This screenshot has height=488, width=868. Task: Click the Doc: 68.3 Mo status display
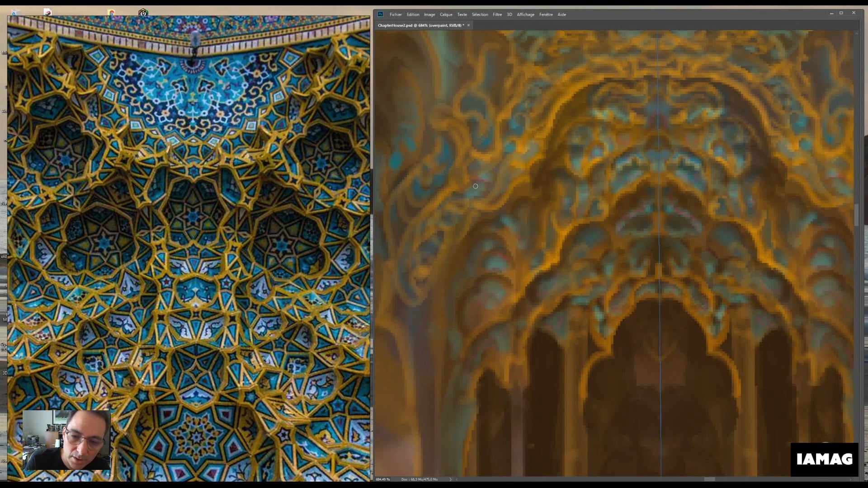pyautogui.click(x=419, y=479)
